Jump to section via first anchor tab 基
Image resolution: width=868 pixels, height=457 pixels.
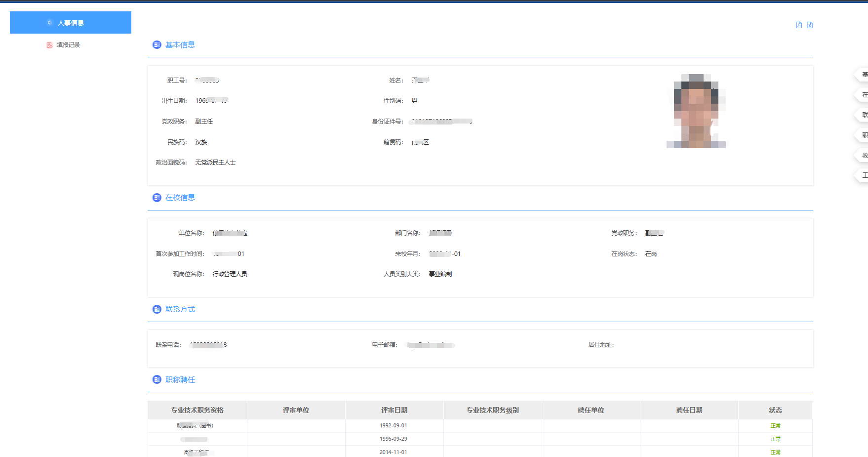point(863,75)
